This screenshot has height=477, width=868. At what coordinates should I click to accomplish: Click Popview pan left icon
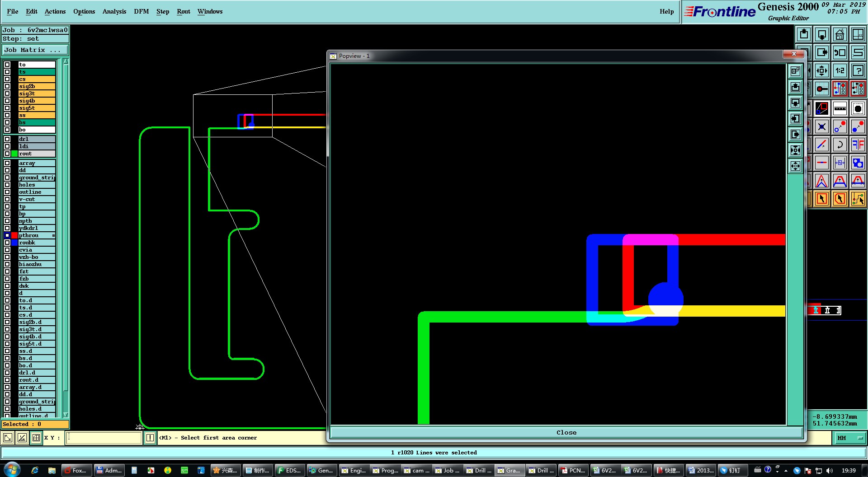pos(796,118)
